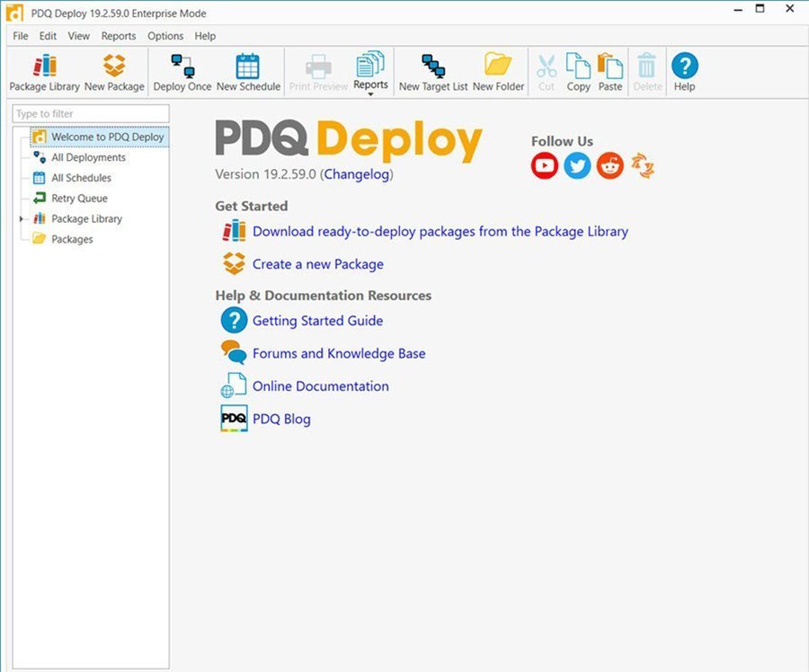Screen dimensions: 809x672
Task: Open the Options menu
Action: 165,36
